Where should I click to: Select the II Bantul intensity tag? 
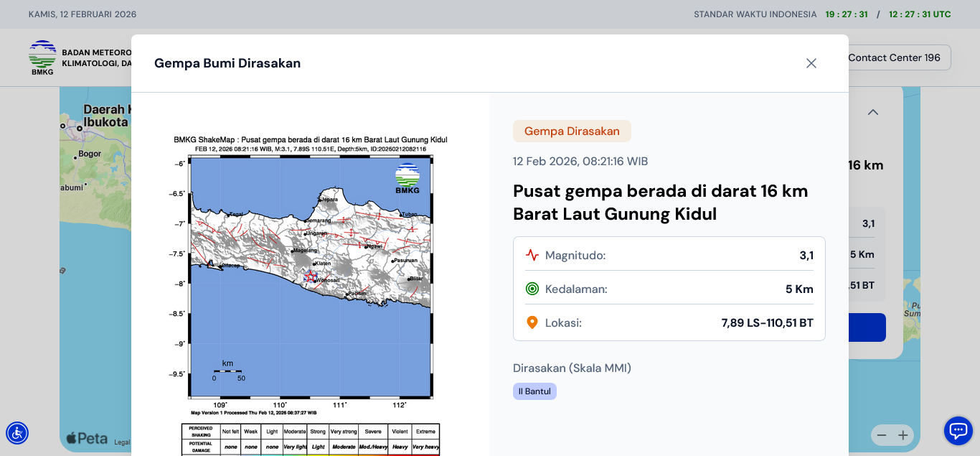pyautogui.click(x=534, y=391)
